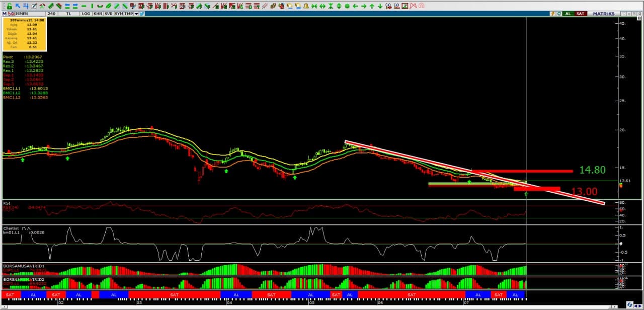This screenshot has width=644, height=310.
Task: Expand the chart vertically
Action: [x=339, y=6]
